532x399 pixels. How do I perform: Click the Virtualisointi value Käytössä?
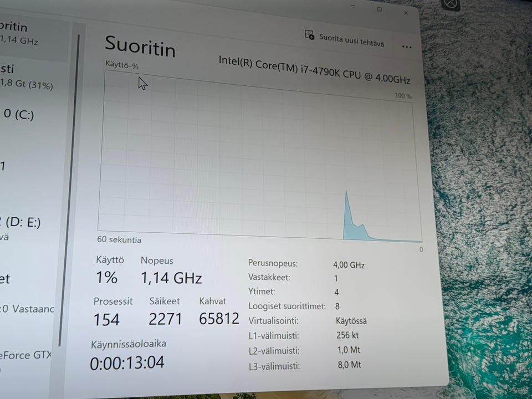pyautogui.click(x=351, y=321)
